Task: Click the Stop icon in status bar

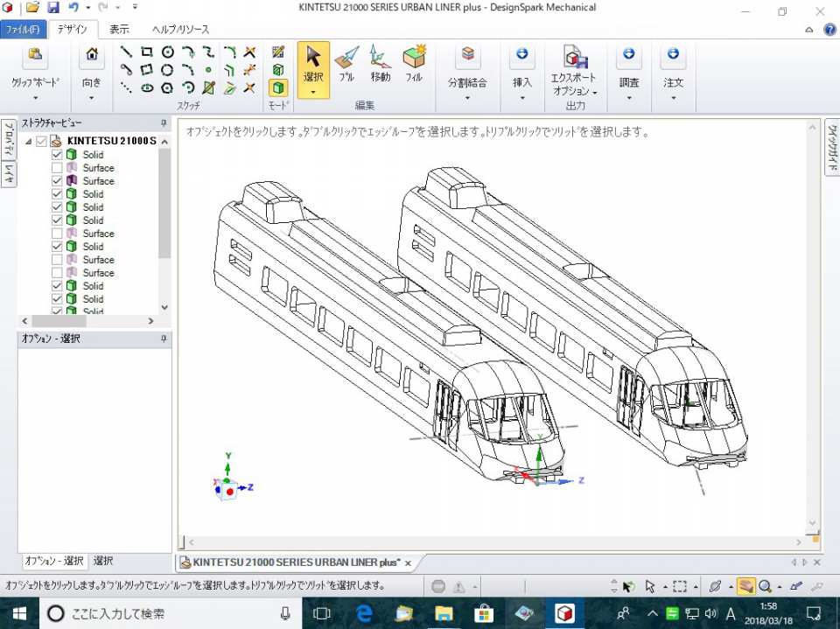Action: click(x=438, y=587)
